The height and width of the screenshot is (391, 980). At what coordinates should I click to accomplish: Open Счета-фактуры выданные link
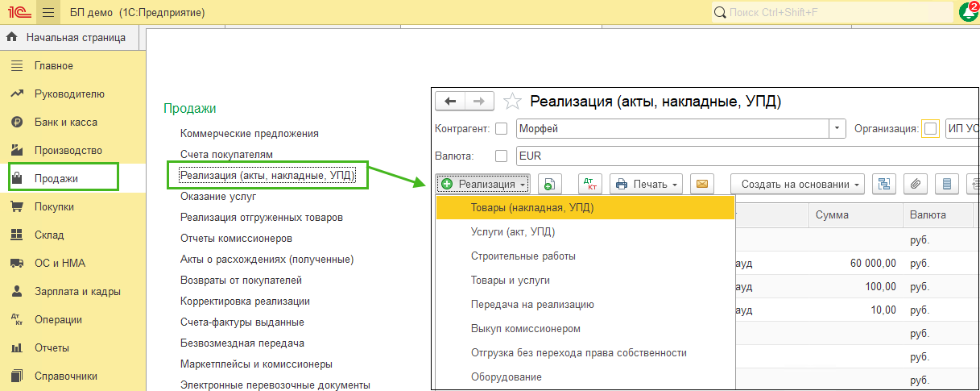coord(242,322)
